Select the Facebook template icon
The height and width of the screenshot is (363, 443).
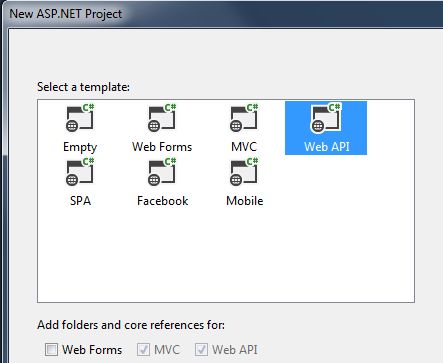click(x=162, y=172)
